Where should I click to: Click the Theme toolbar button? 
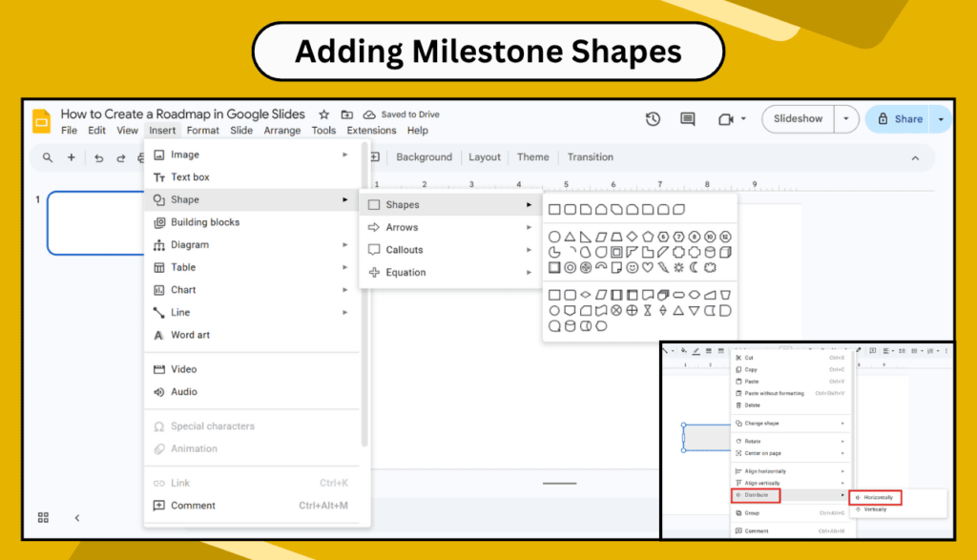pos(532,157)
